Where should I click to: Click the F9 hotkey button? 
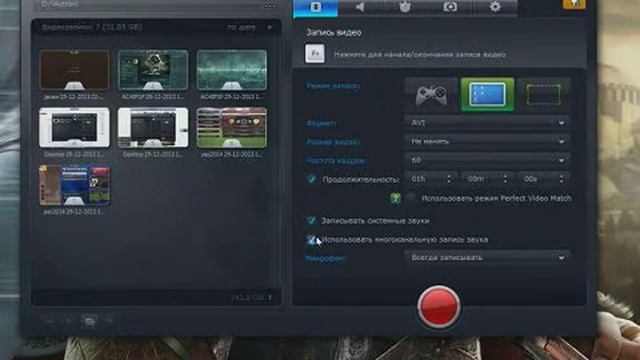pos(315,53)
